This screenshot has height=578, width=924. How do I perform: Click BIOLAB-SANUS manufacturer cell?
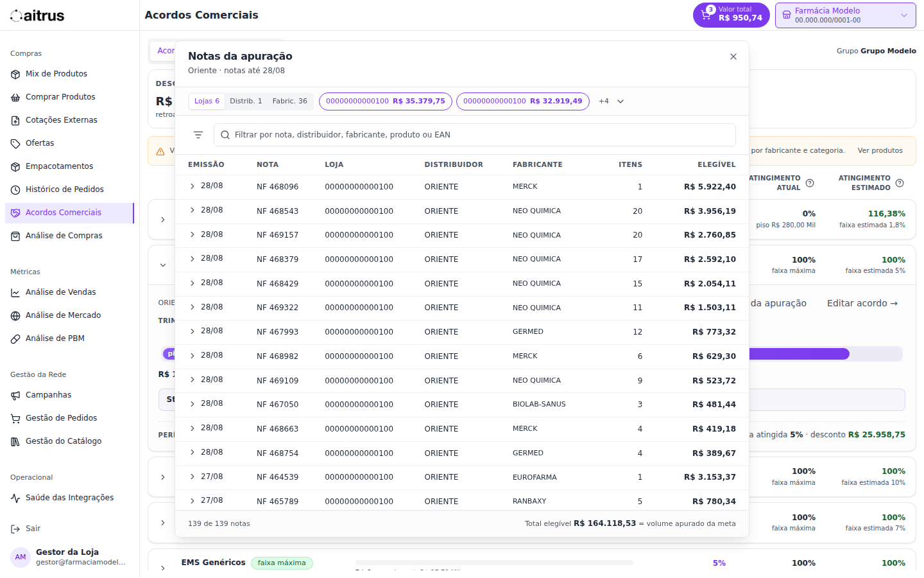[x=539, y=404]
